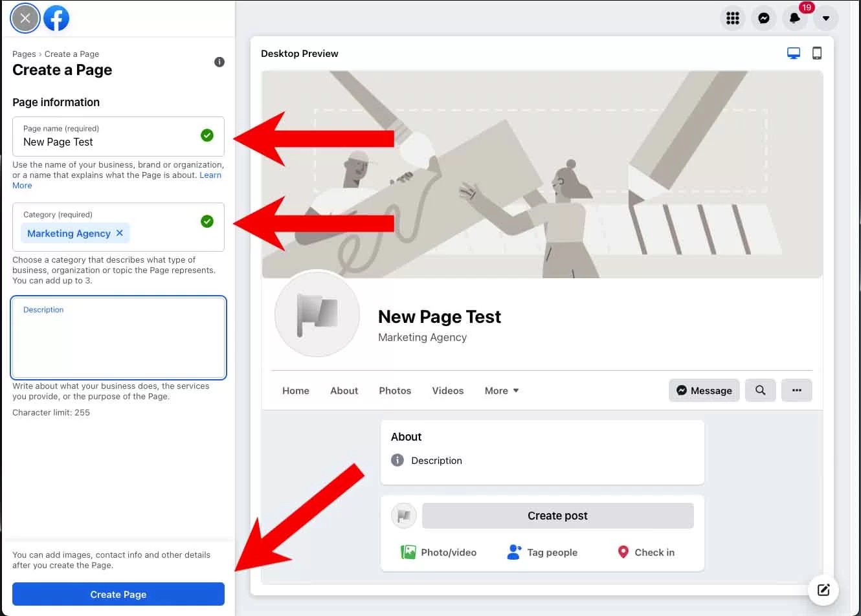Select the Photos tab
Screen dimensions: 861x616
(395, 391)
